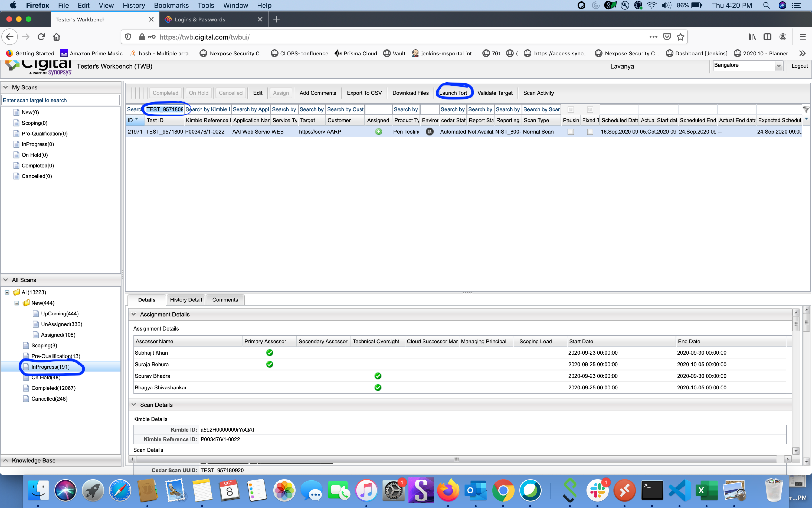Collapse the Scan Details section
The width and height of the screenshot is (812, 508).
pyautogui.click(x=134, y=405)
